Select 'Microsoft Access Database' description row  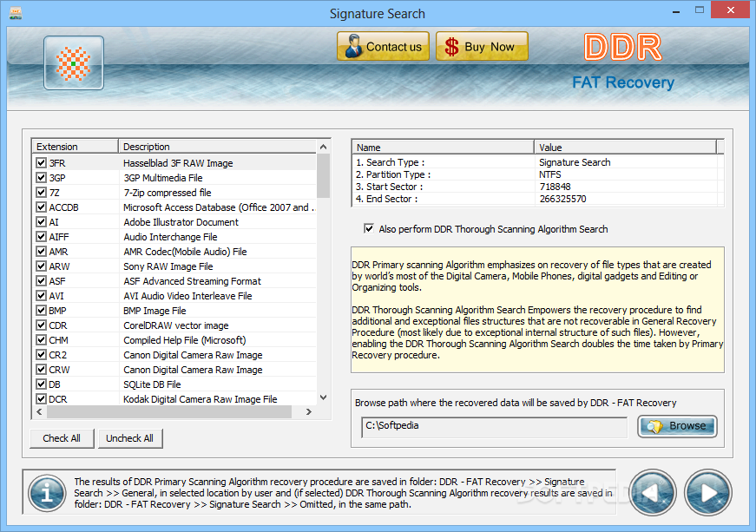click(x=219, y=207)
